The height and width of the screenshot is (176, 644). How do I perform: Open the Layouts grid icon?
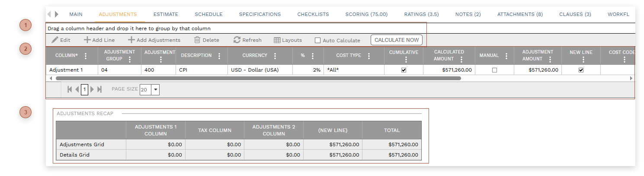coord(277,40)
